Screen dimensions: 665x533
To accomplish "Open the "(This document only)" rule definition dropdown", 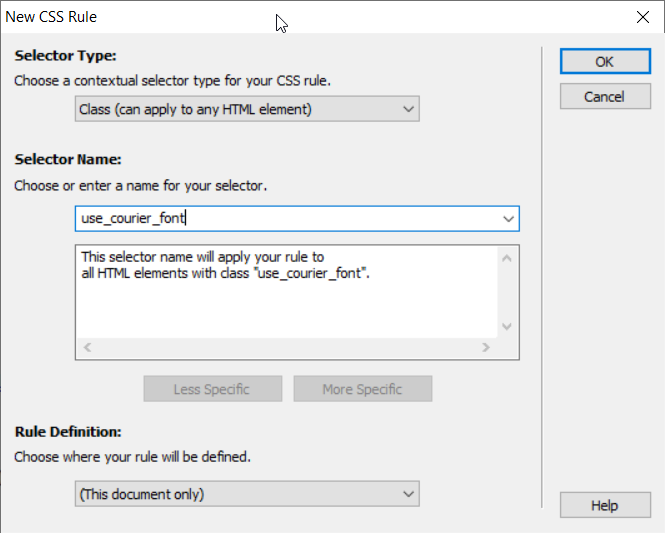I will pyautogui.click(x=247, y=494).
